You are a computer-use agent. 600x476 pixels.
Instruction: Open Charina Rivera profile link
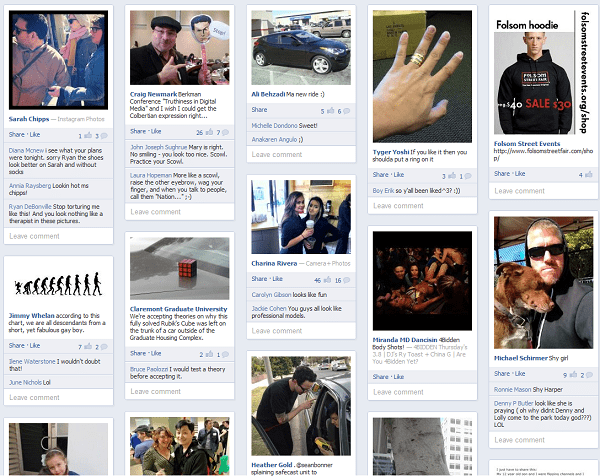[x=274, y=263]
